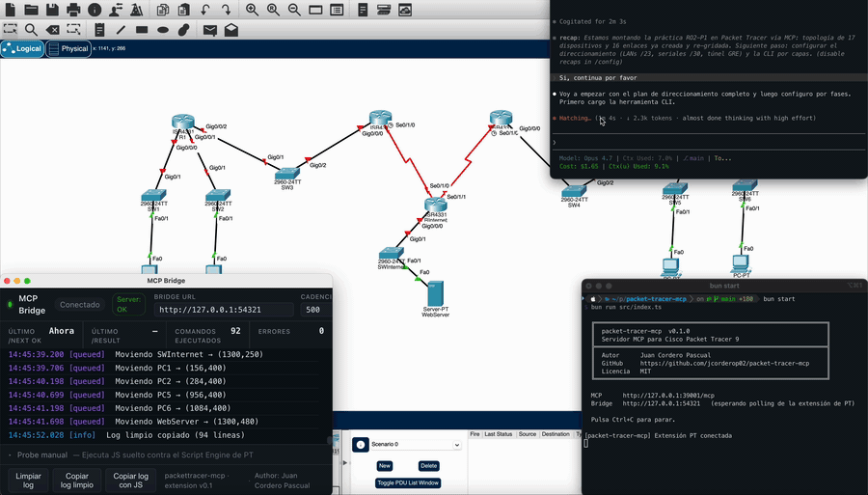
Task: Click the Source column header
Action: 527,434
